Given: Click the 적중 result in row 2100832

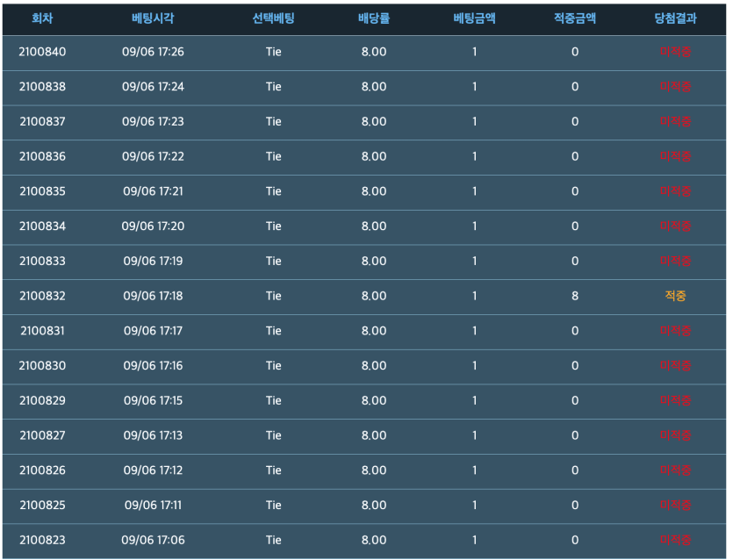Looking at the screenshot, I should click(x=675, y=296).
